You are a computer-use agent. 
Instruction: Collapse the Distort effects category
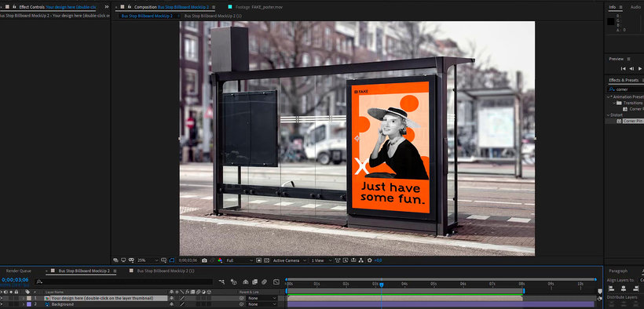click(x=609, y=115)
